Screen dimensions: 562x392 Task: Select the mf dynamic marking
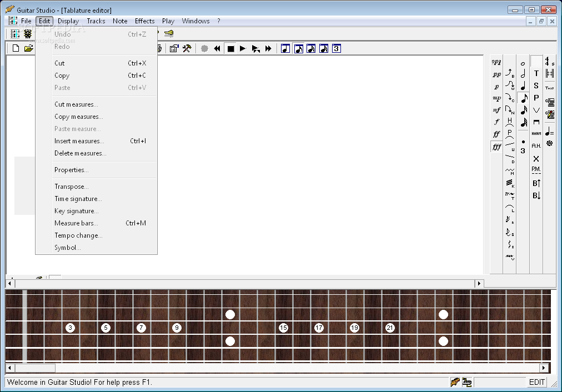496,110
